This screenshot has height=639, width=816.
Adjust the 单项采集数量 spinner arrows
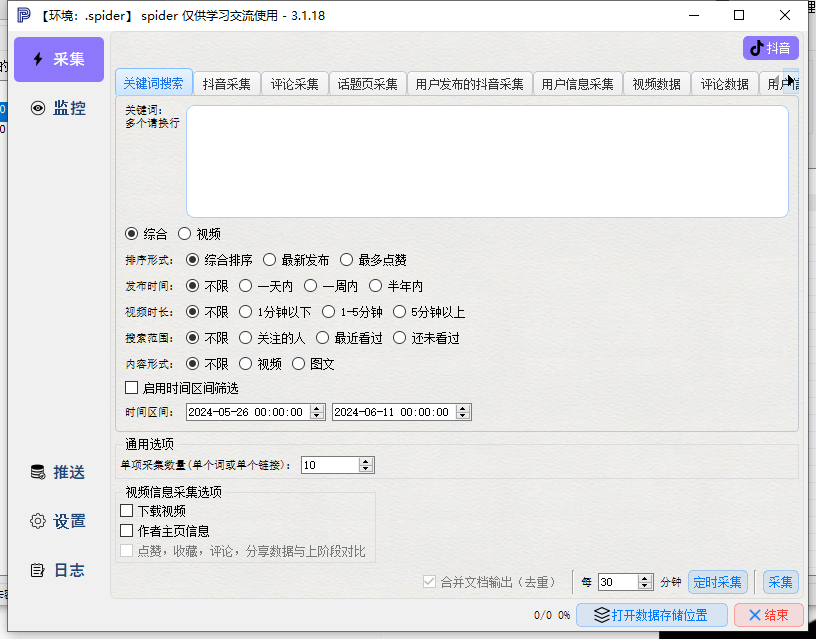click(366, 465)
